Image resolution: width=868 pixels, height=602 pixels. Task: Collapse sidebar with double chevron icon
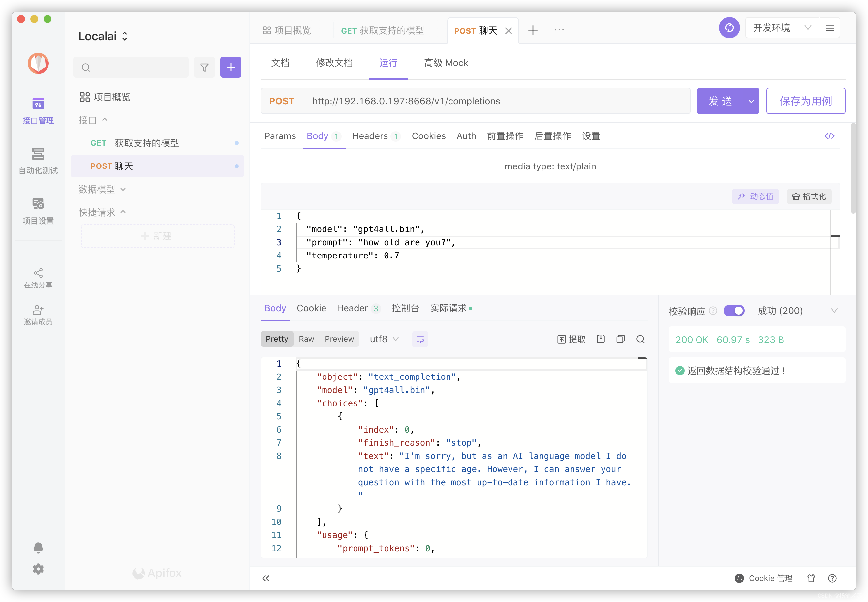265,578
